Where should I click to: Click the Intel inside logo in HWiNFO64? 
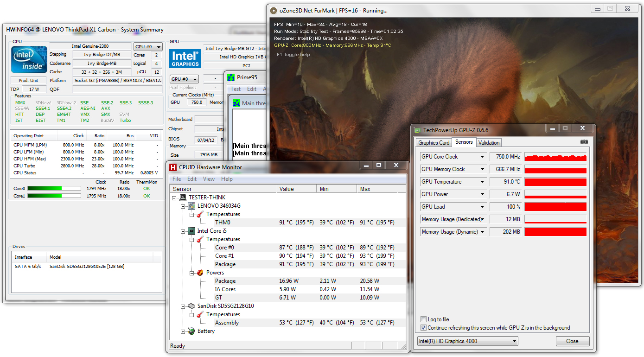coord(29,59)
